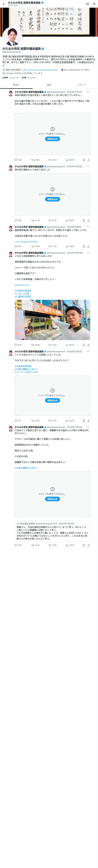
Task: Switch to the 返信 tab
Action: pos(49,85)
